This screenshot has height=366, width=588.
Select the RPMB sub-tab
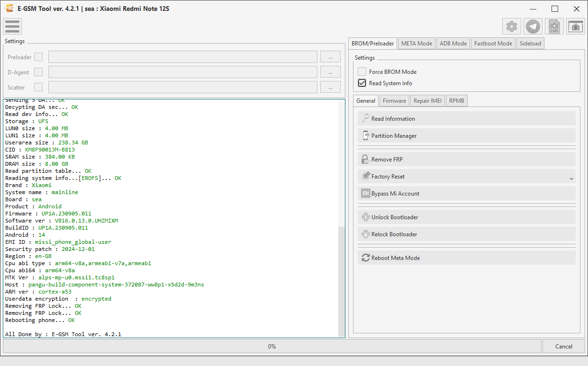click(x=457, y=100)
